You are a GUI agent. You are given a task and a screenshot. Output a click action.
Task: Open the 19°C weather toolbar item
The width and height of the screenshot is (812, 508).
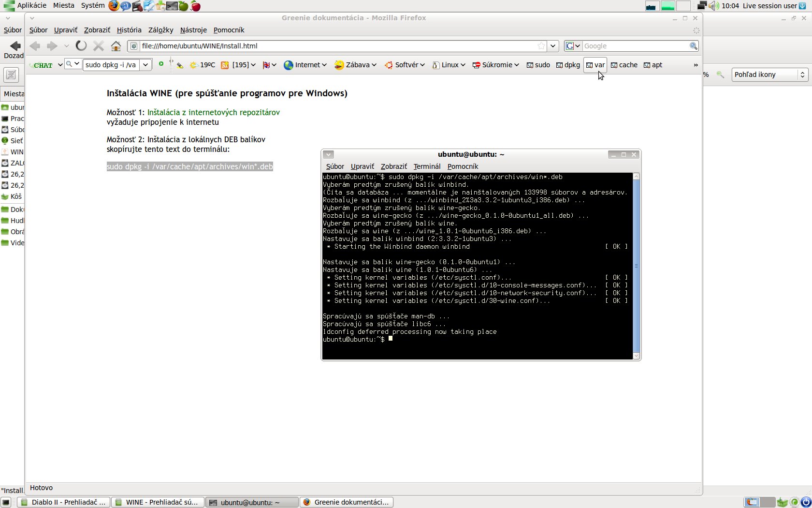click(203, 65)
